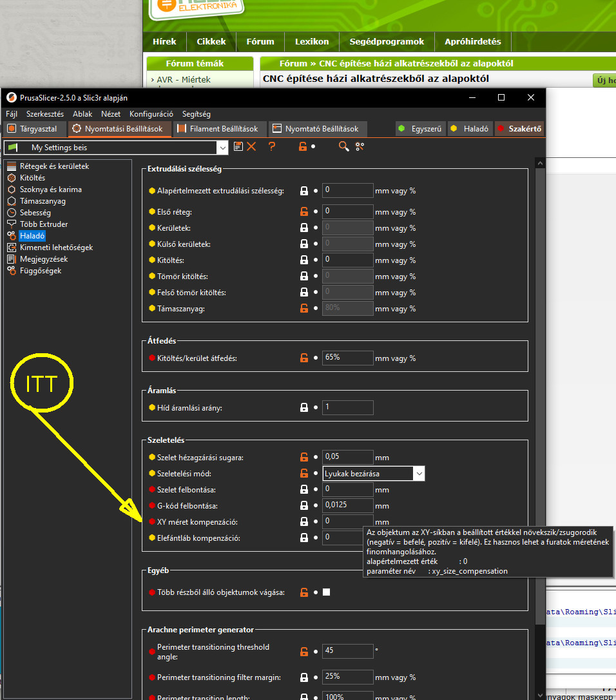616x700 pixels.
Task: Click the orange question mark help icon
Action: click(272, 146)
